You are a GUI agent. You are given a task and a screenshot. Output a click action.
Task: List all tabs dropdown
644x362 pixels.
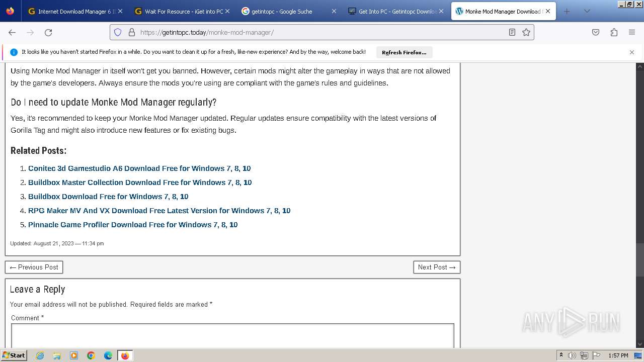[x=587, y=11]
